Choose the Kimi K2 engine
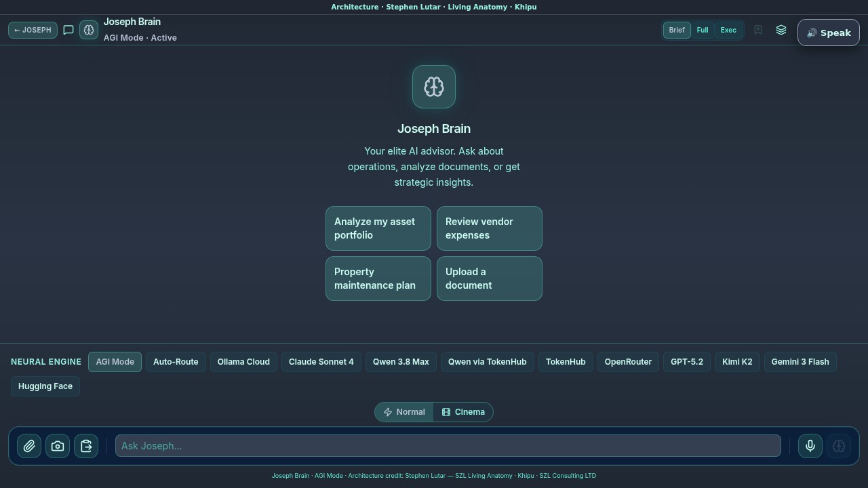Screen dimensions: 868x488 pyautogui.click(x=737, y=362)
